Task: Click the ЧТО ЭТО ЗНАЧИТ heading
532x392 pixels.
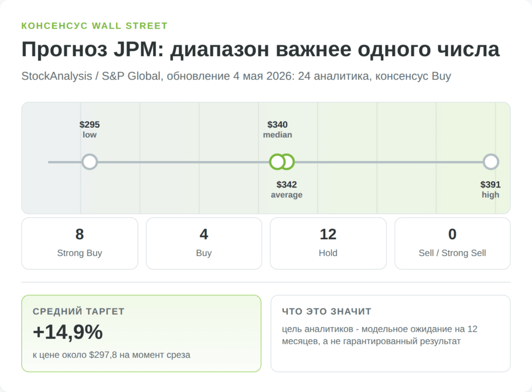Action: 327,312
